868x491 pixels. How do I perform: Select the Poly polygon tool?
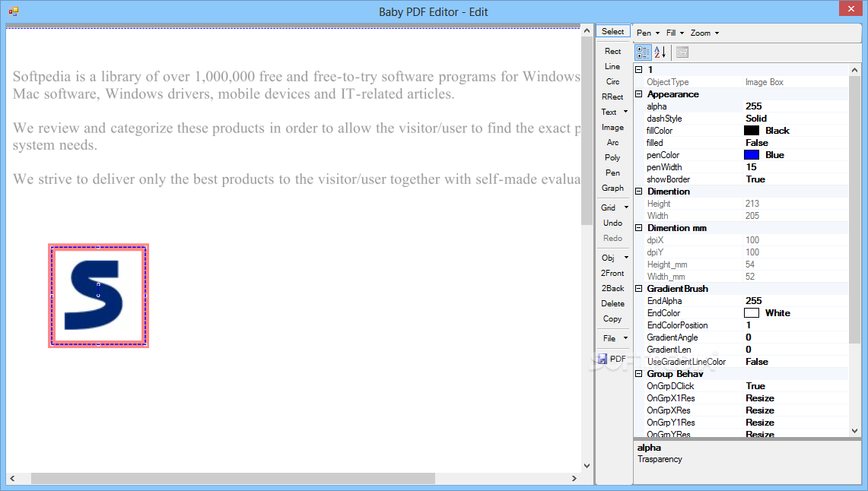[613, 157]
